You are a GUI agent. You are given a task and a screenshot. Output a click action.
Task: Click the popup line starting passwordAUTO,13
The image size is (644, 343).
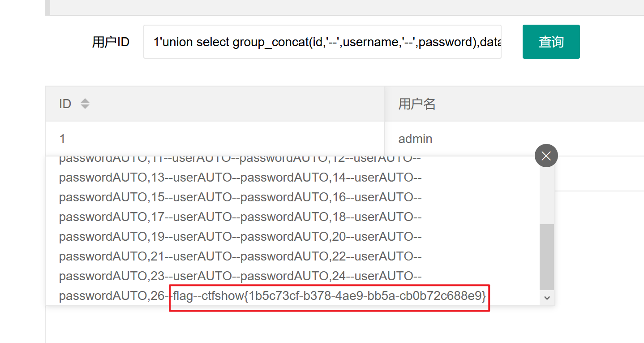click(x=240, y=178)
